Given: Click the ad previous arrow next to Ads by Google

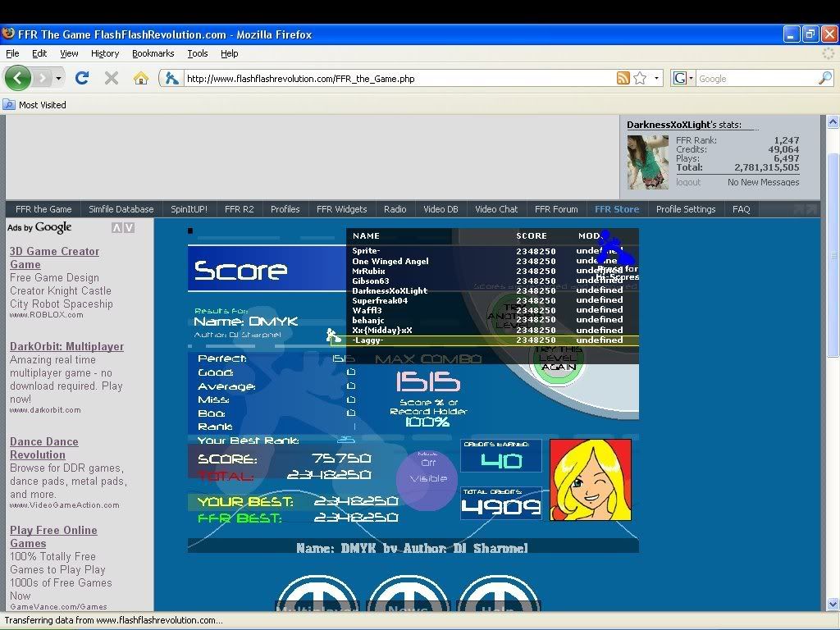Looking at the screenshot, I should (116, 228).
